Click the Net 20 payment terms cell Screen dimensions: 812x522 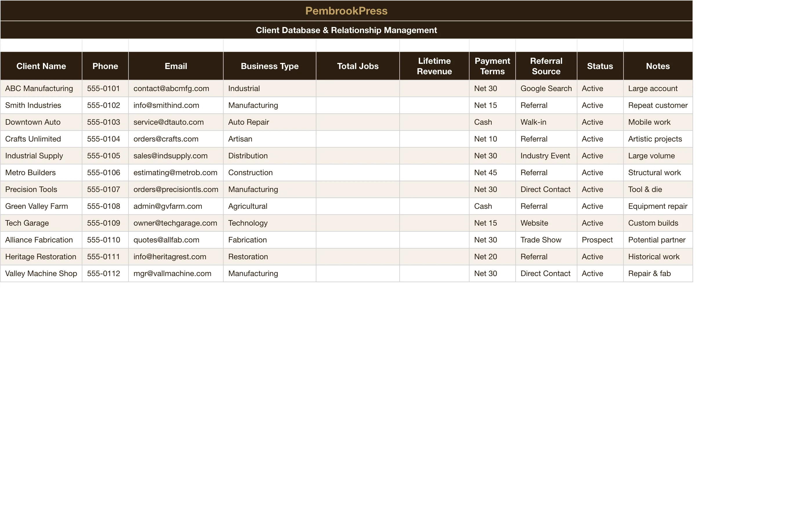tap(492, 257)
